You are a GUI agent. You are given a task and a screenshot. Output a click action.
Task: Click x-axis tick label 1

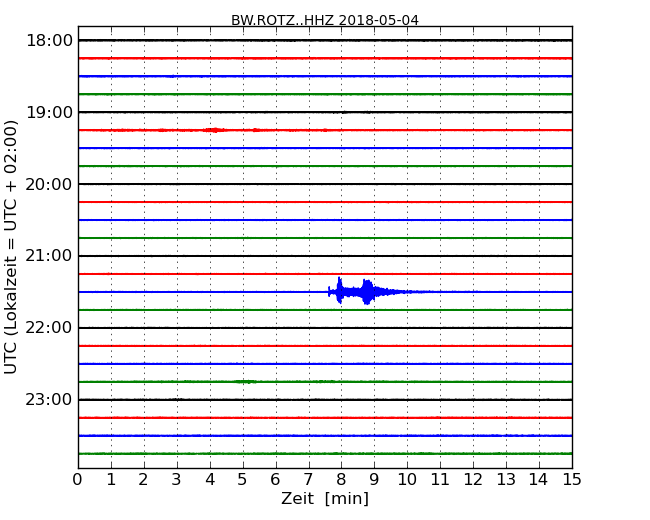[x=111, y=480]
